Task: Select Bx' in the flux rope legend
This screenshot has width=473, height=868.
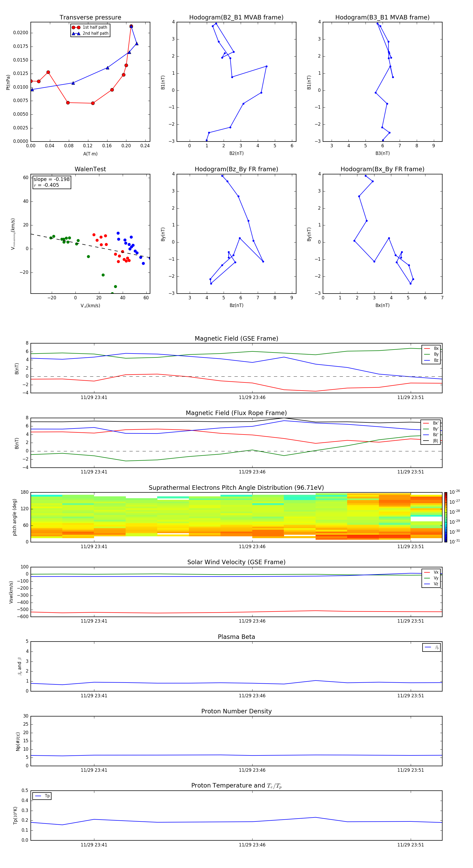Action: coord(431,423)
